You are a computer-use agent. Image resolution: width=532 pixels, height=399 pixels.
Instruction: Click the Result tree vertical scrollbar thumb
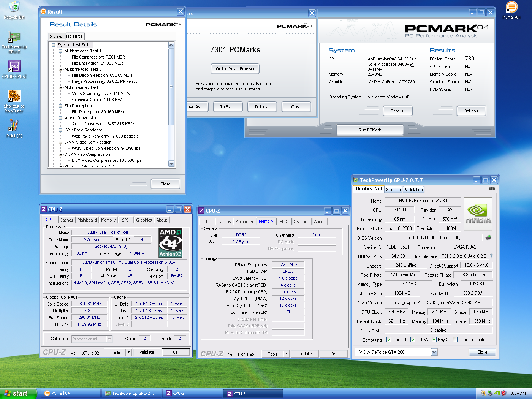171,87
